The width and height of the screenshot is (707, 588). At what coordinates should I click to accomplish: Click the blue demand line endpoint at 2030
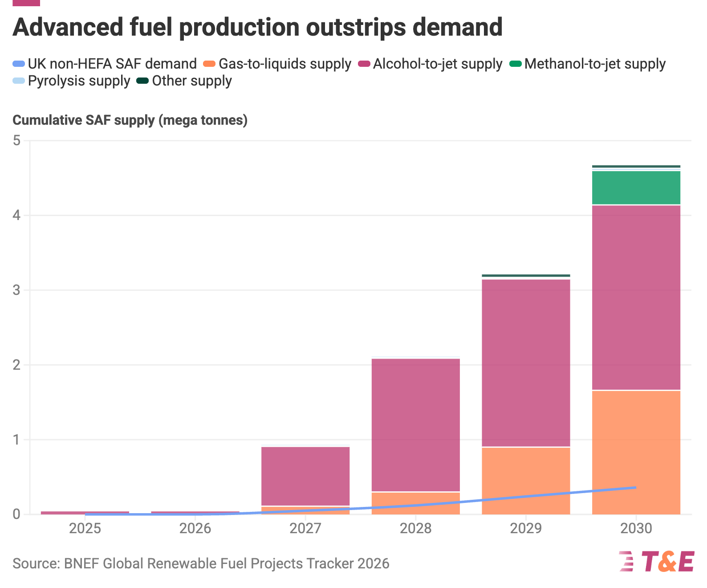tap(635, 488)
